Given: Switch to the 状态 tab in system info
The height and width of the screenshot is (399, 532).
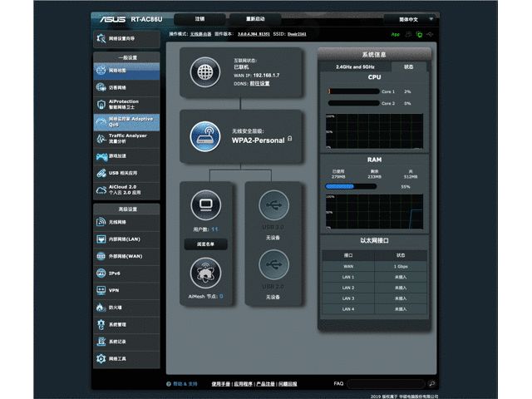Looking at the screenshot, I should [408, 66].
